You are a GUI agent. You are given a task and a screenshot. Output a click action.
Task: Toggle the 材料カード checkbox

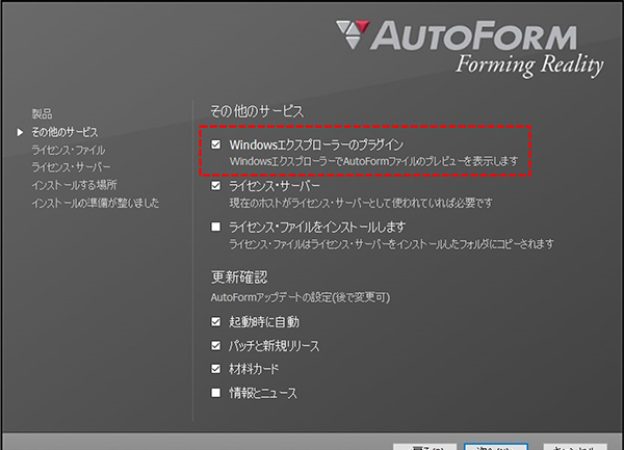[216, 369]
